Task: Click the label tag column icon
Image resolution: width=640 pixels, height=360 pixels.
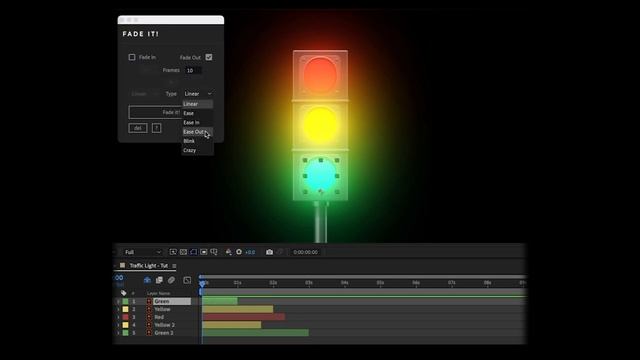Action: [x=124, y=293]
